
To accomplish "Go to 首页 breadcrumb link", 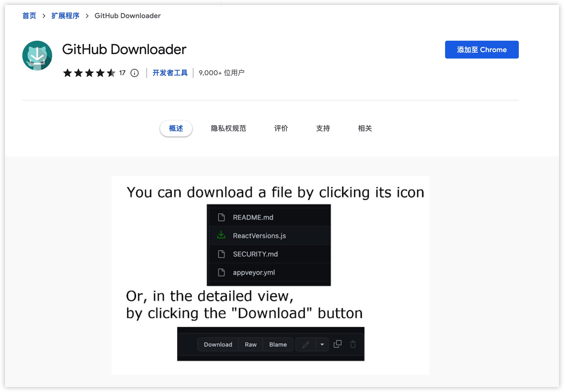I will click(29, 16).
